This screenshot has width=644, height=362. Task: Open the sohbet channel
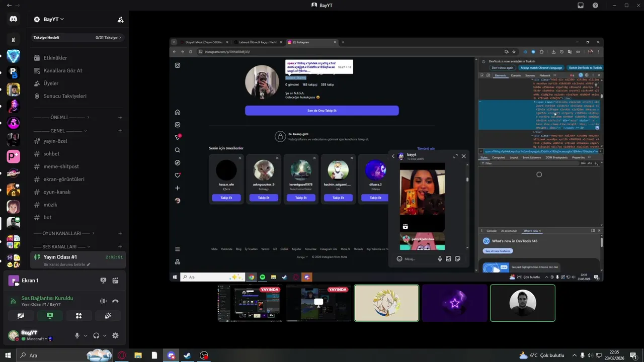[77, 154]
